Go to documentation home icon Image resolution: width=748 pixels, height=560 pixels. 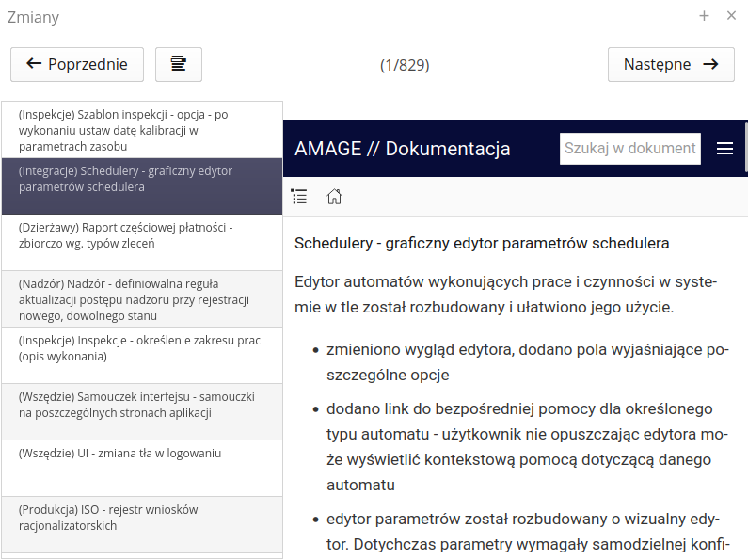point(334,197)
